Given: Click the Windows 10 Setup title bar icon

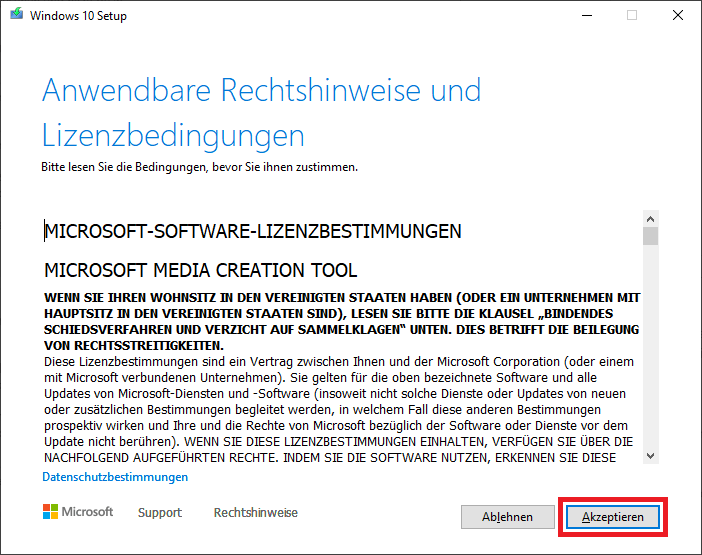Looking at the screenshot, I should 17,14.
